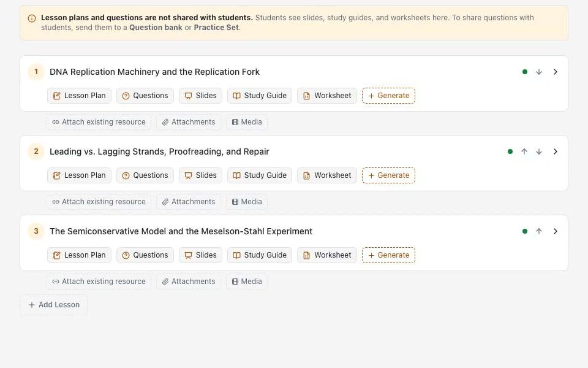Open Attachments below Leading vs. Lagging Strands
The width and height of the screenshot is (588, 368).
(189, 202)
